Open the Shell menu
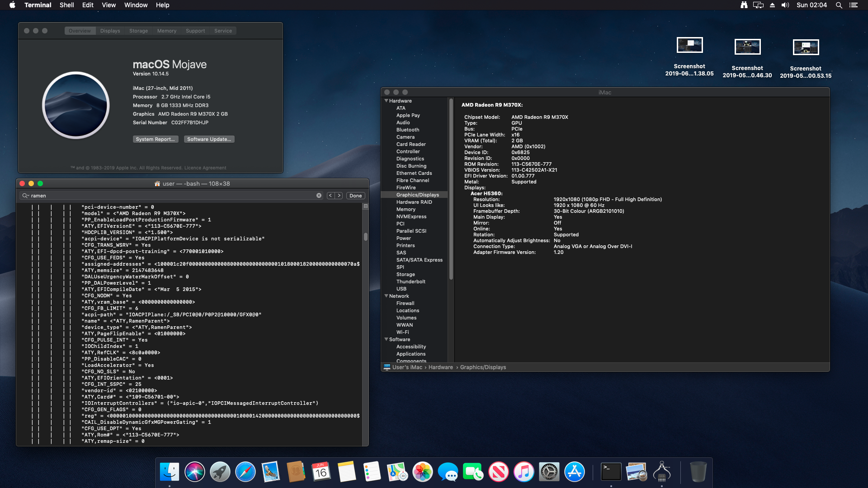 point(66,5)
